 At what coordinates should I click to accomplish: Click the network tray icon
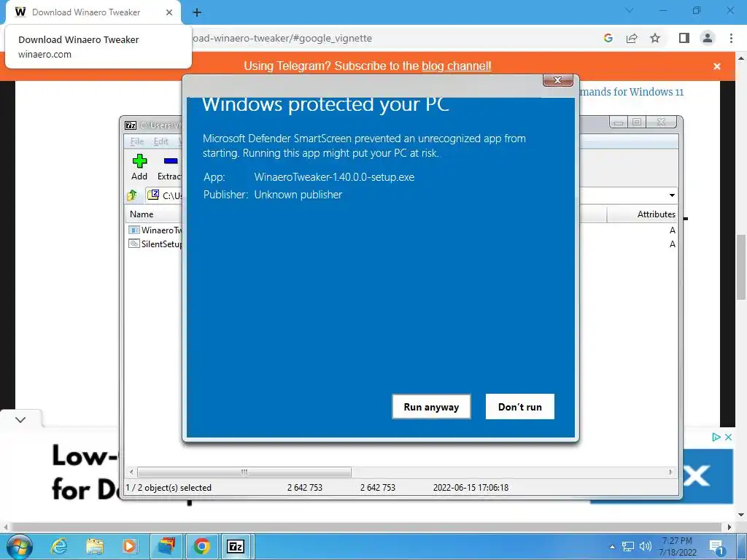[x=628, y=547]
